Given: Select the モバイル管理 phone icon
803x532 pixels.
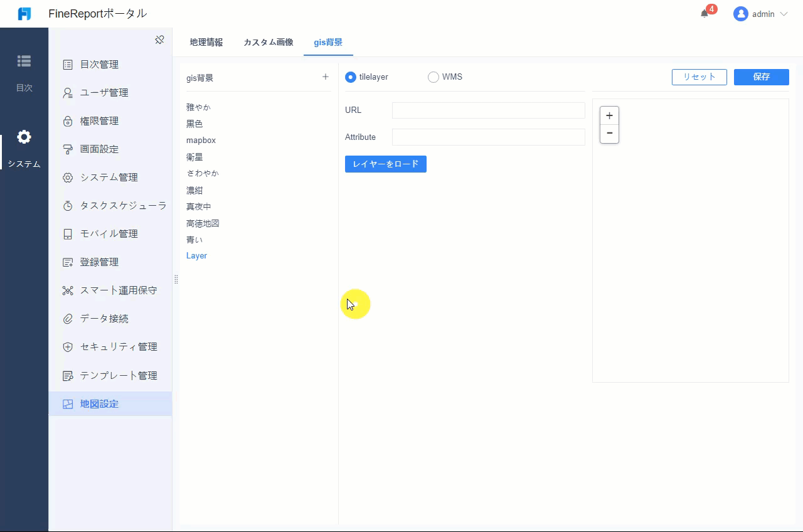Looking at the screenshot, I should tap(67, 233).
